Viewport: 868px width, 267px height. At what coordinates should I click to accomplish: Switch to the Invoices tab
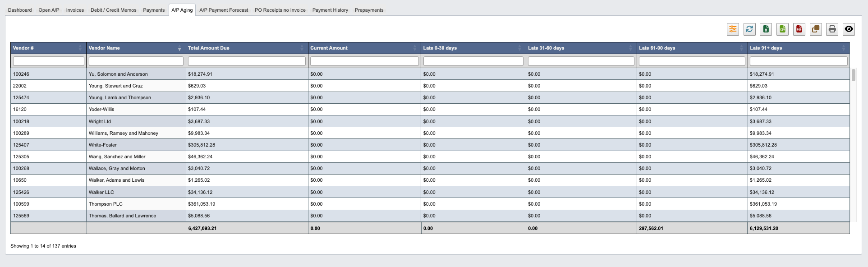pyautogui.click(x=75, y=10)
